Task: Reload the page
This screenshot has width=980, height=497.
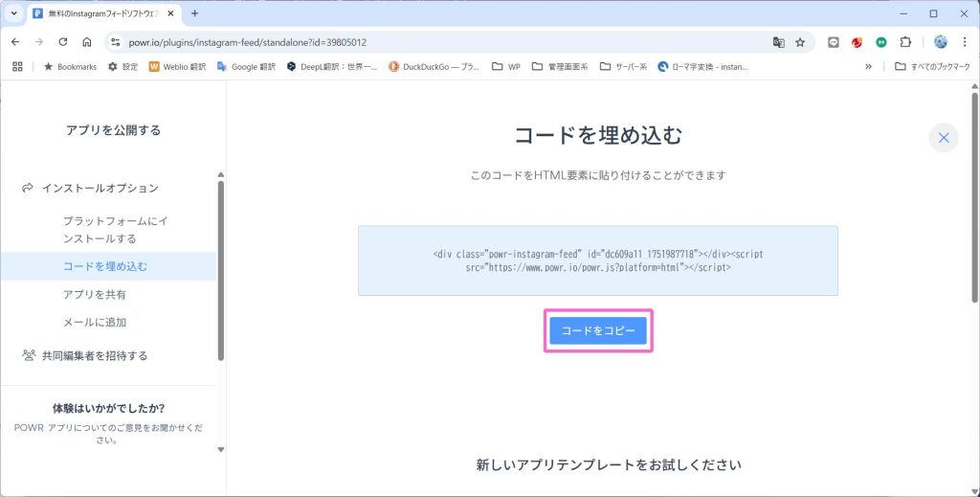Action: point(63,42)
